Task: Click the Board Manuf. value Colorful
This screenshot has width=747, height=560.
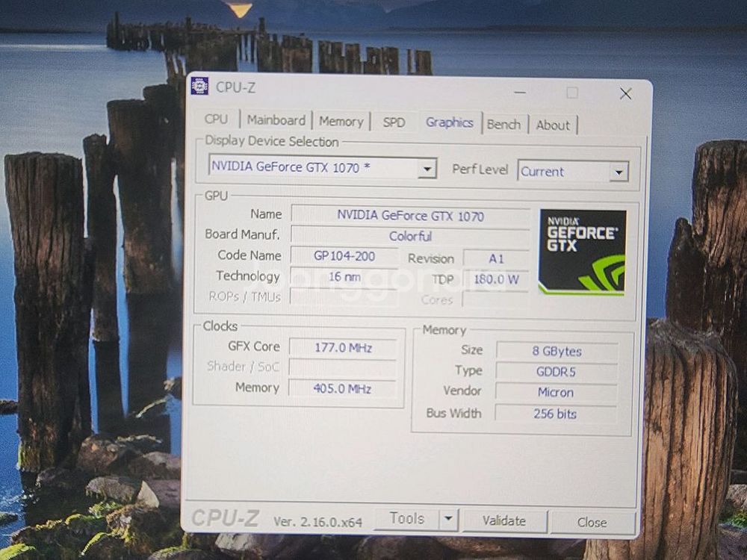Action: pyautogui.click(x=410, y=236)
